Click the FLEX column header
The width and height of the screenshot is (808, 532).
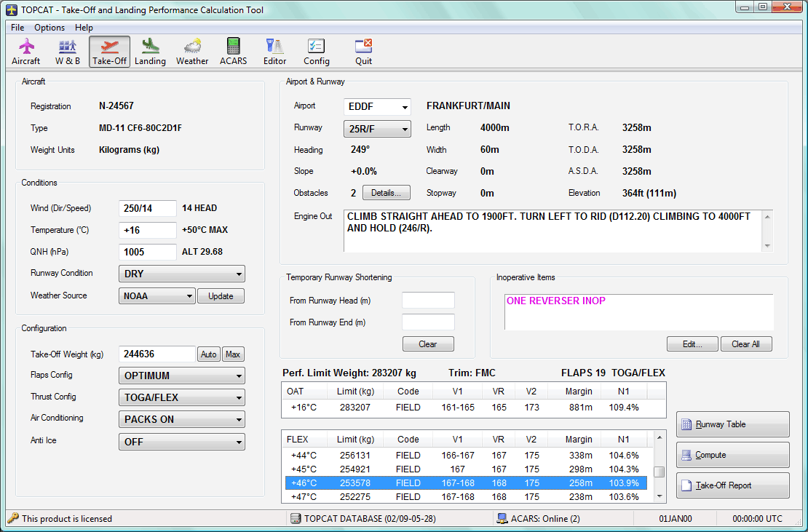304,440
